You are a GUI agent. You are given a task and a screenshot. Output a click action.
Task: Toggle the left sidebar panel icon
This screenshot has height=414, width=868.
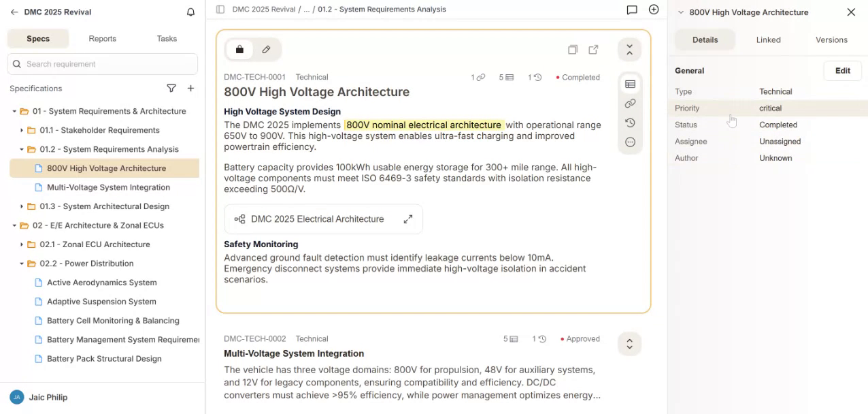220,10
